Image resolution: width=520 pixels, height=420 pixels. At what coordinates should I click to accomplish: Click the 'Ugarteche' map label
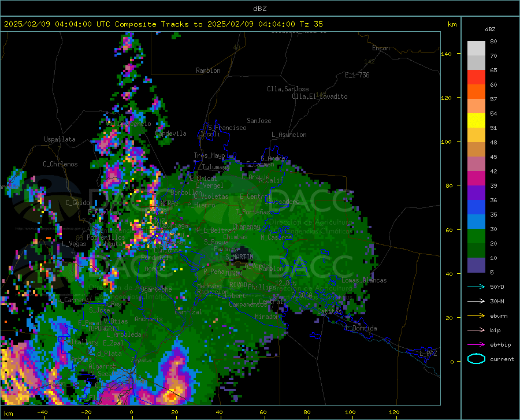pyautogui.click(x=156, y=289)
